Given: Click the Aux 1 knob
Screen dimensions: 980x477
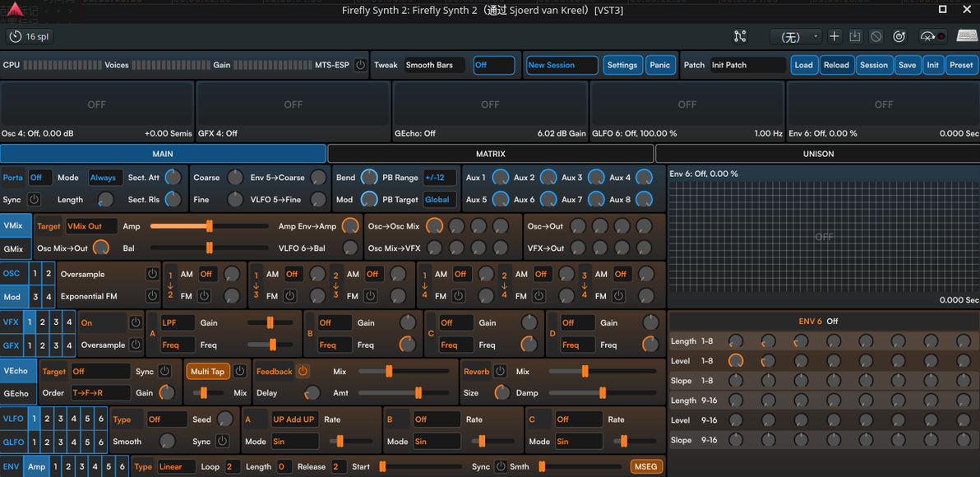Looking at the screenshot, I should (501, 178).
